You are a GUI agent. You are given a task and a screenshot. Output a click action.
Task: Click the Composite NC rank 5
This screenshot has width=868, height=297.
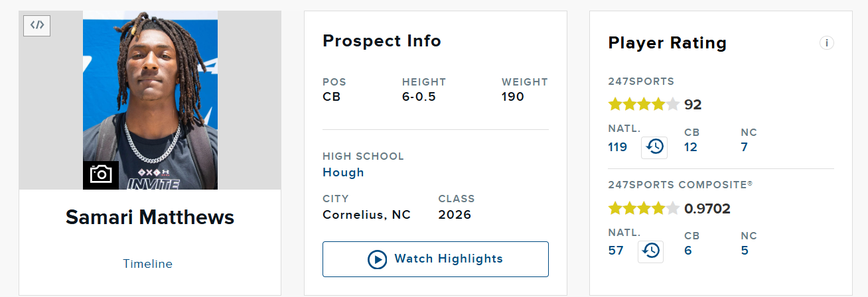pos(745,251)
